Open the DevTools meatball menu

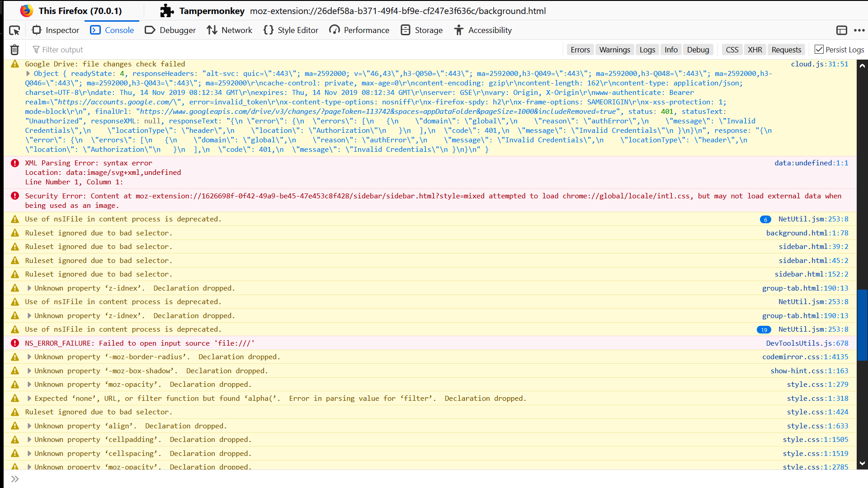coord(860,30)
